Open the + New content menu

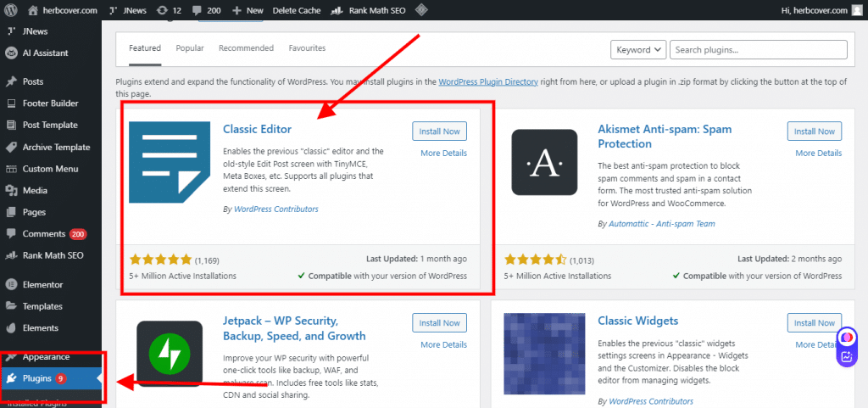[x=248, y=11]
